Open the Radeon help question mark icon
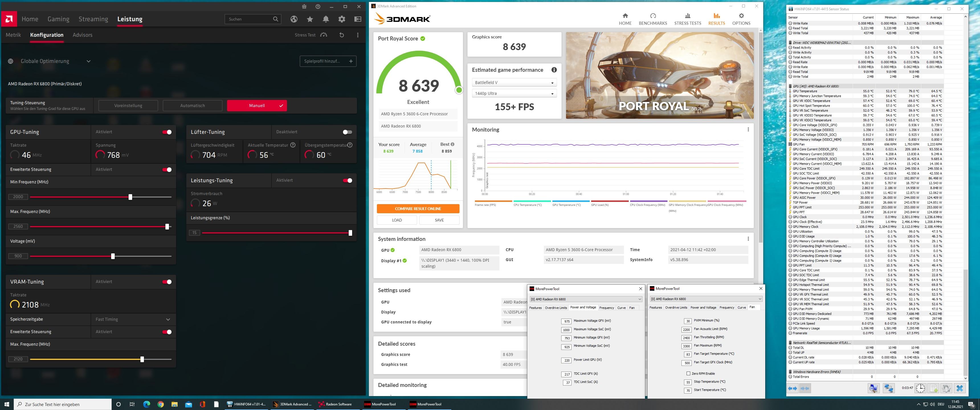This screenshot has height=410, width=980. coord(318,7)
